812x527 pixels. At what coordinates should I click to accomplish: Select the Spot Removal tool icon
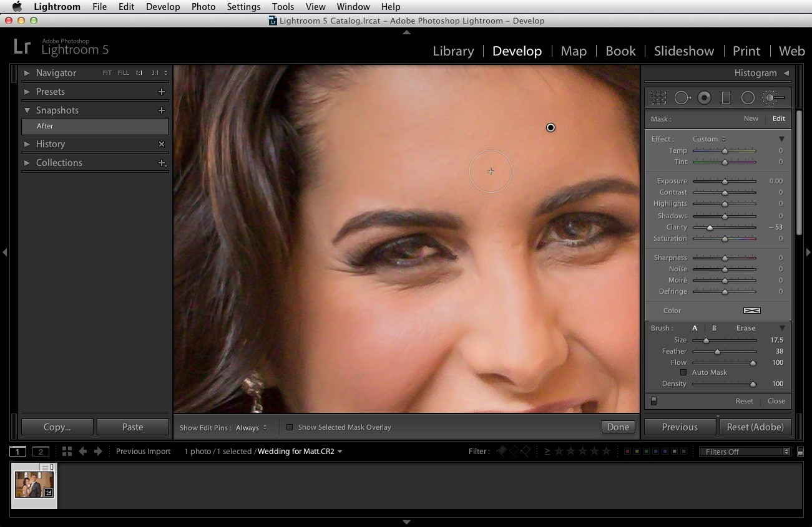pyautogui.click(x=682, y=98)
